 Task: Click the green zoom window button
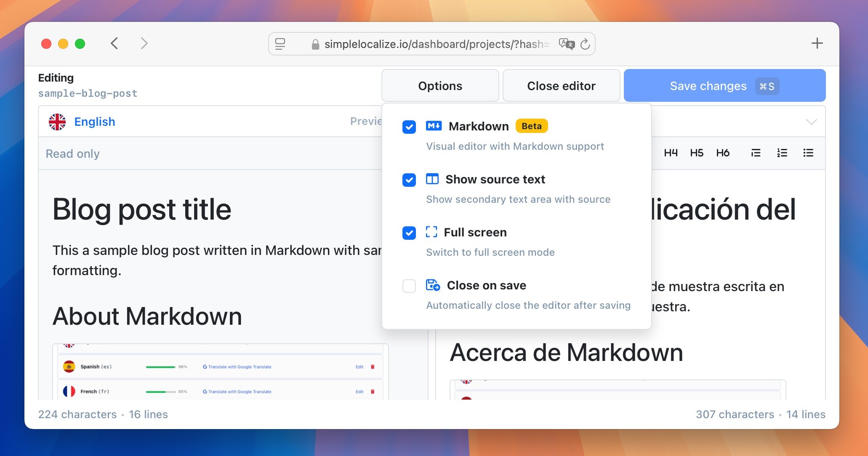pos(80,44)
